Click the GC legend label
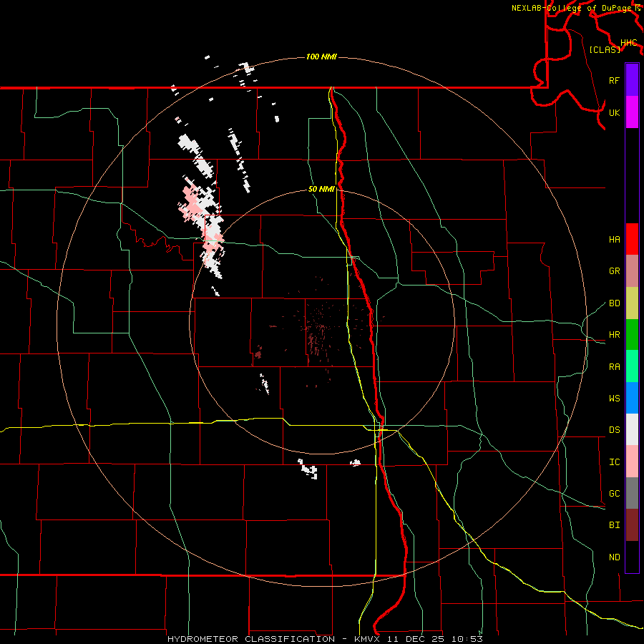The height and width of the screenshot is (644, 644). tap(614, 493)
